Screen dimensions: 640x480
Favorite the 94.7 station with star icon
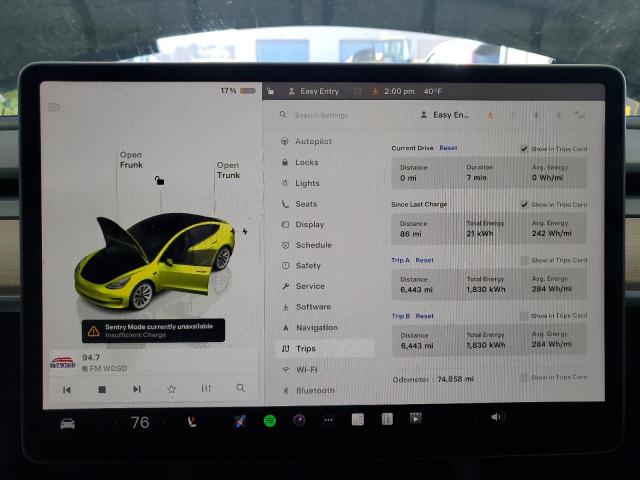[171, 389]
